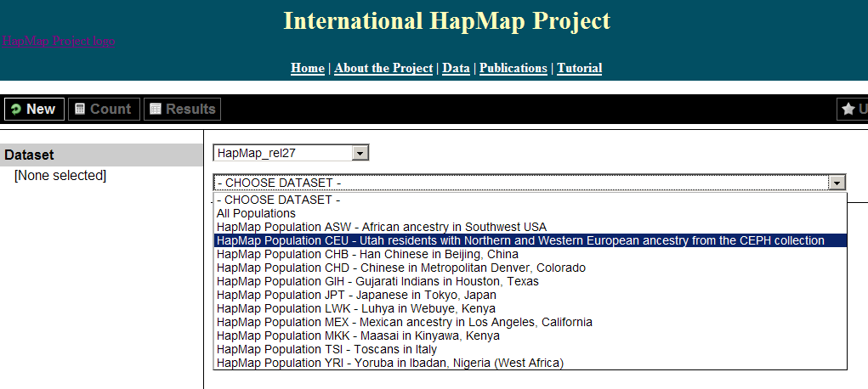Viewport: 868px width, 389px height.
Task: Open the Publications link
Action: [513, 68]
